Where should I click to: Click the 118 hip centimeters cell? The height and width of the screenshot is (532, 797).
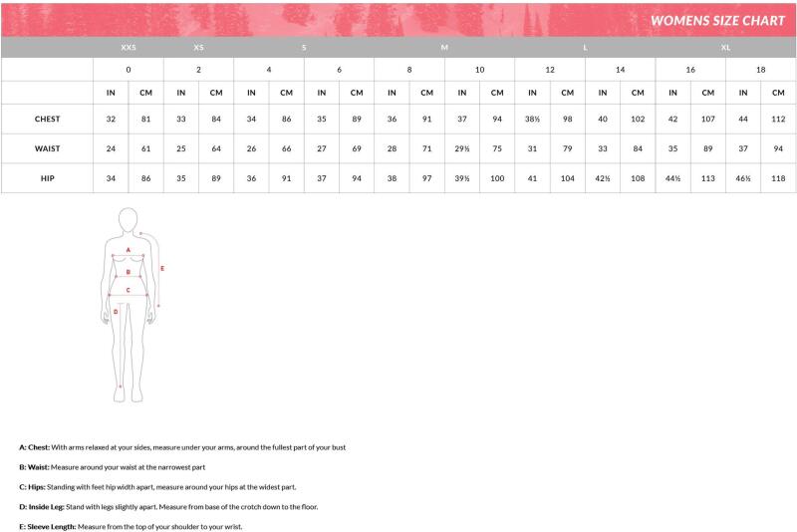tap(778, 177)
